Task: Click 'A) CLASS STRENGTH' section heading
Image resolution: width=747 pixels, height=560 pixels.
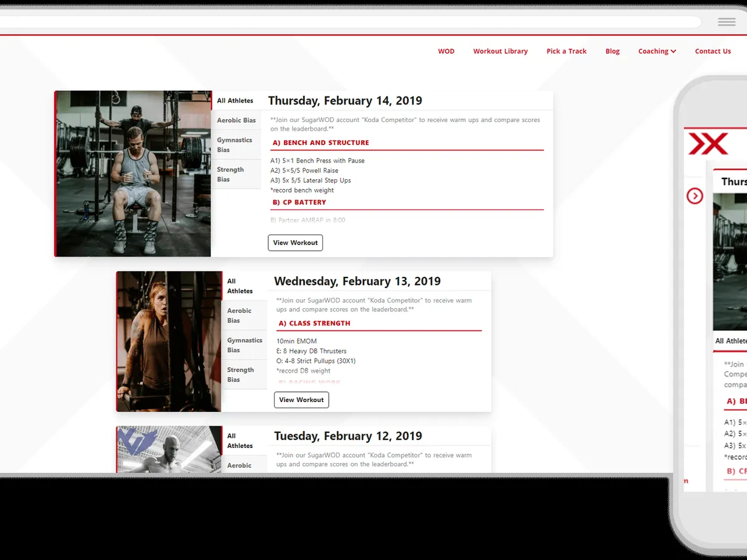Action: (x=314, y=324)
